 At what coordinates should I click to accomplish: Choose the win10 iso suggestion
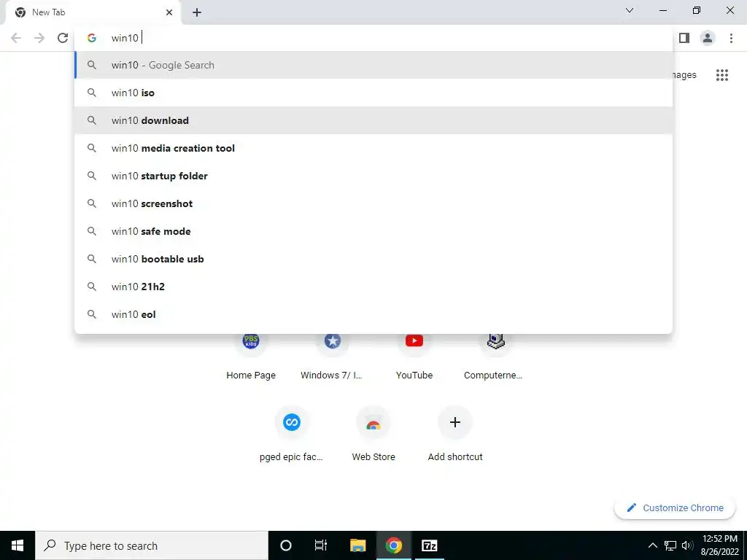pyautogui.click(x=373, y=93)
